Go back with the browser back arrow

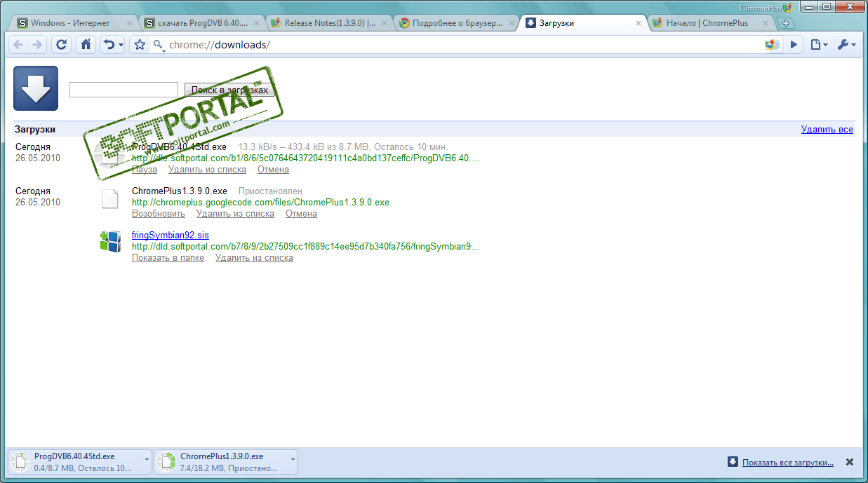(x=18, y=45)
